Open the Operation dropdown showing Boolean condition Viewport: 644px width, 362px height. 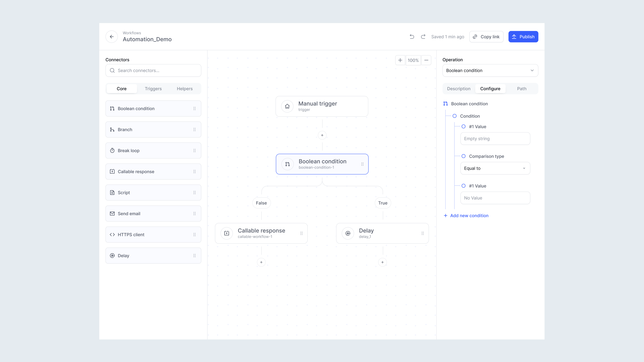coord(490,70)
